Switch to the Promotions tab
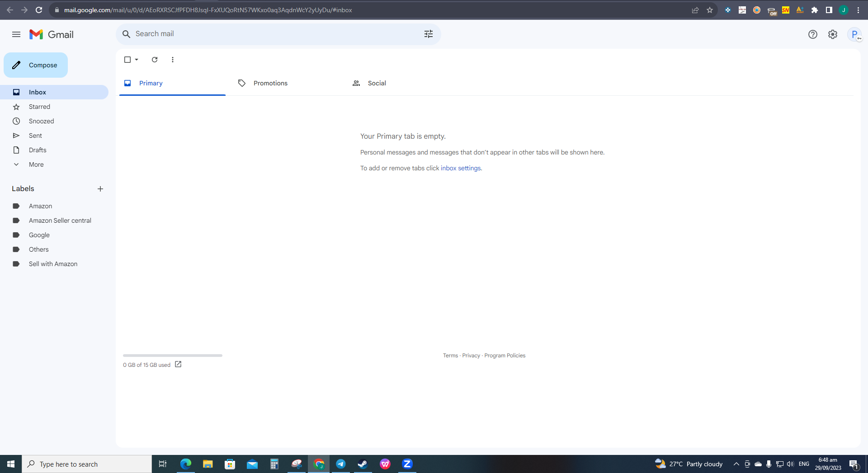 click(287, 83)
